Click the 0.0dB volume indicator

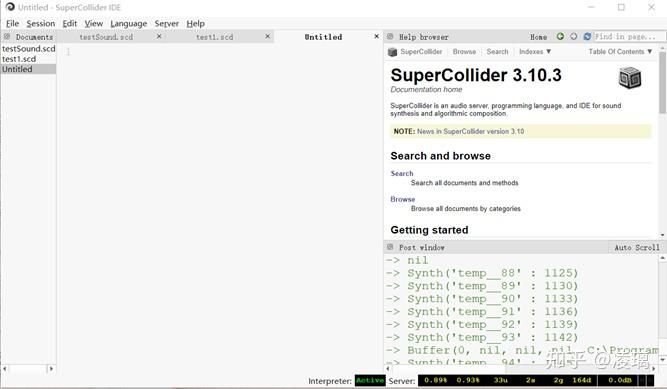point(620,380)
